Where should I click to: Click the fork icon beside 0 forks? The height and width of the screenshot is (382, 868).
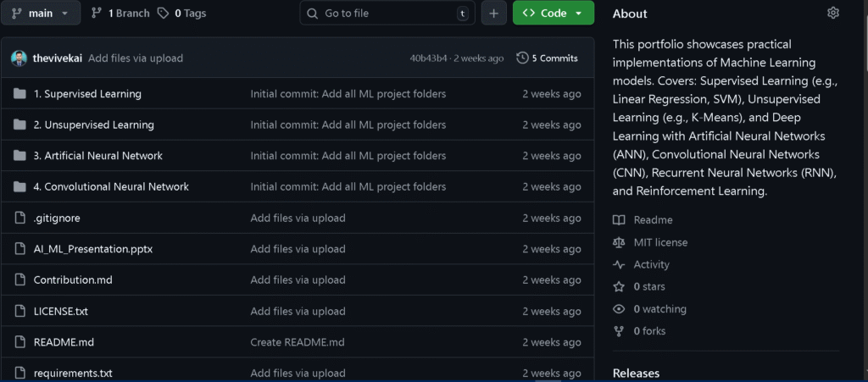click(618, 331)
